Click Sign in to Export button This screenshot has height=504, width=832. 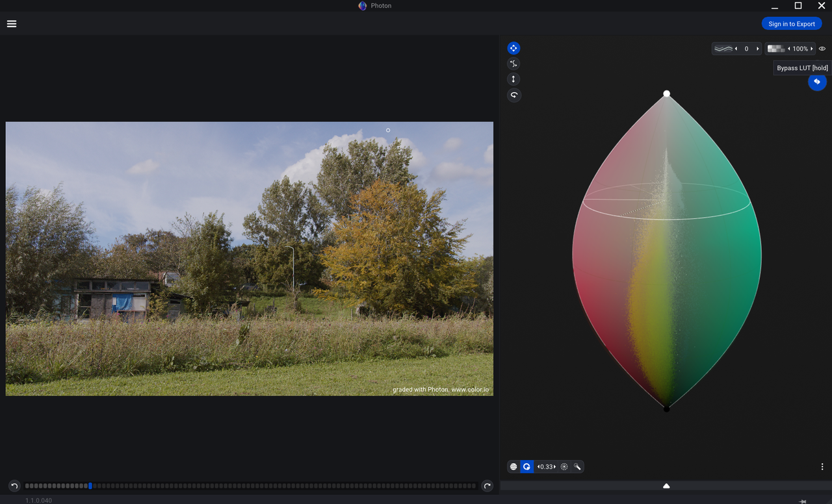tap(792, 24)
